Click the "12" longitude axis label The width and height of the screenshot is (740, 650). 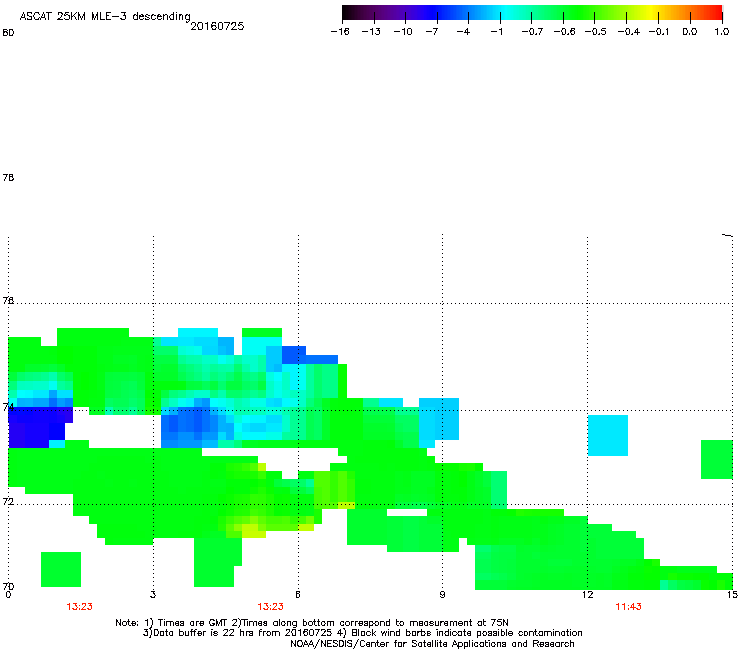click(588, 595)
